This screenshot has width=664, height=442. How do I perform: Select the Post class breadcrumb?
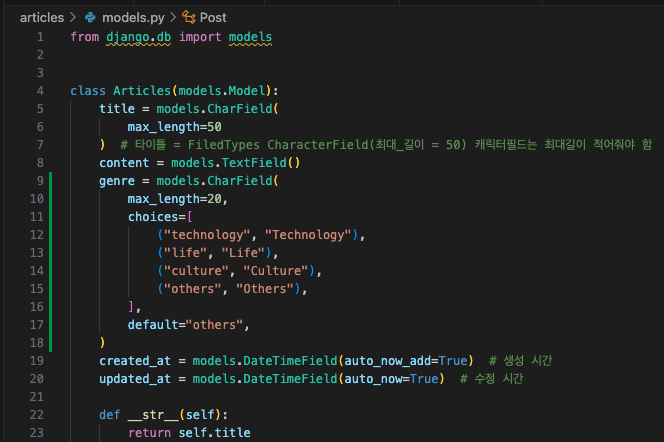[213, 17]
